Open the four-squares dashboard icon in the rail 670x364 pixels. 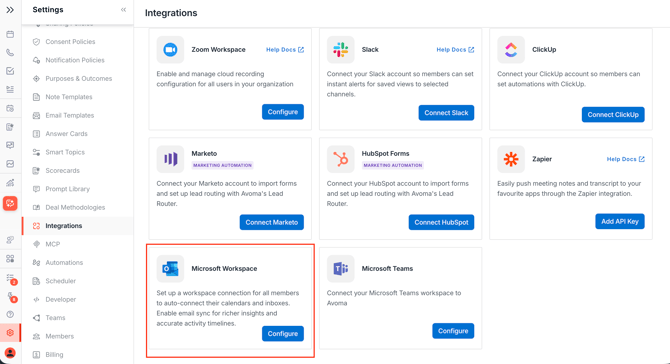pos(10,258)
